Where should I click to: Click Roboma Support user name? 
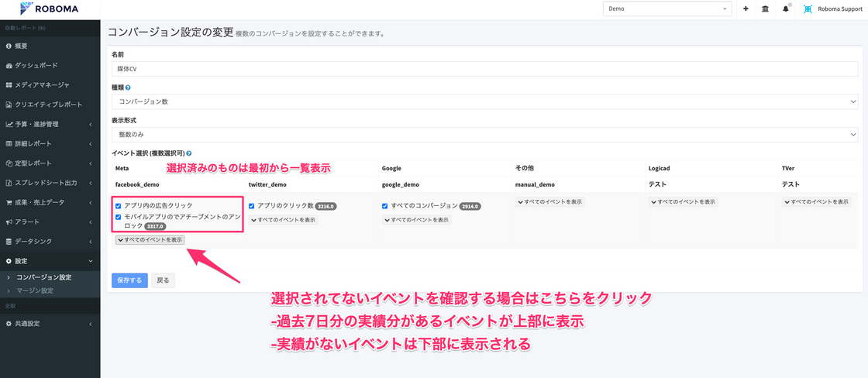tap(839, 9)
